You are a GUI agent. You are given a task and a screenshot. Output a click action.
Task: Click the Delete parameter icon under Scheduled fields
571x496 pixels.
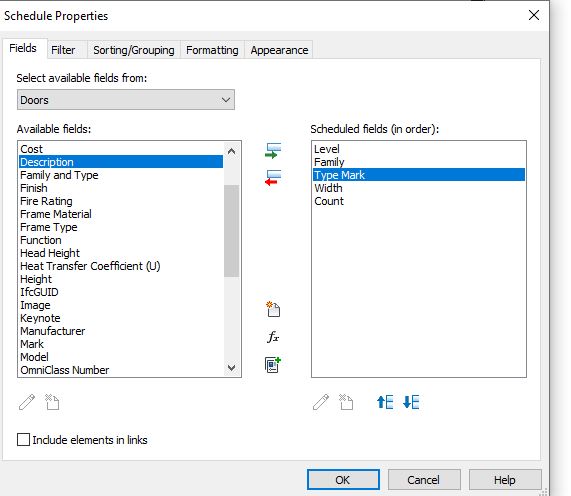pos(346,402)
